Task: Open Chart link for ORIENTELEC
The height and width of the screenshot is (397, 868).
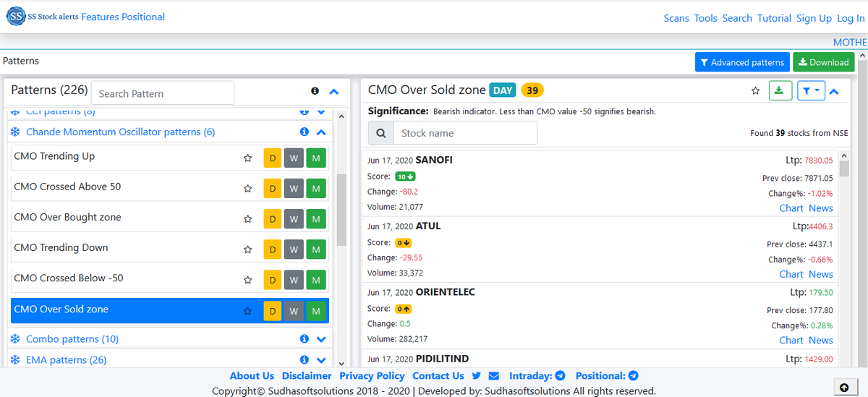Action: pyautogui.click(x=791, y=341)
